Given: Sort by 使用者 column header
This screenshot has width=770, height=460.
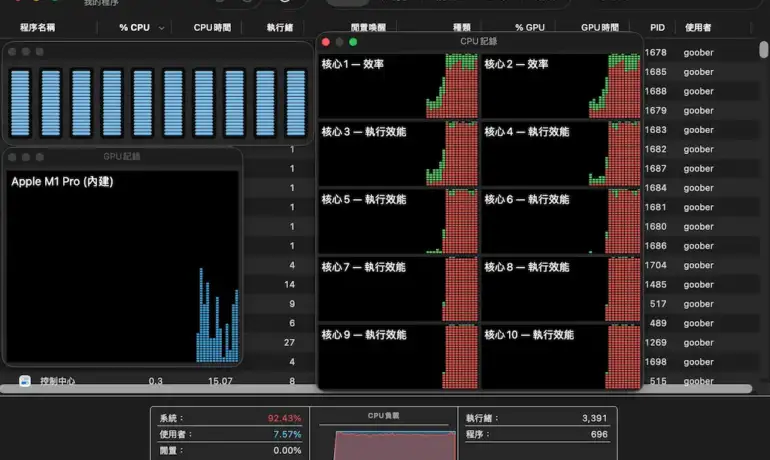Looking at the screenshot, I should click(698, 27).
